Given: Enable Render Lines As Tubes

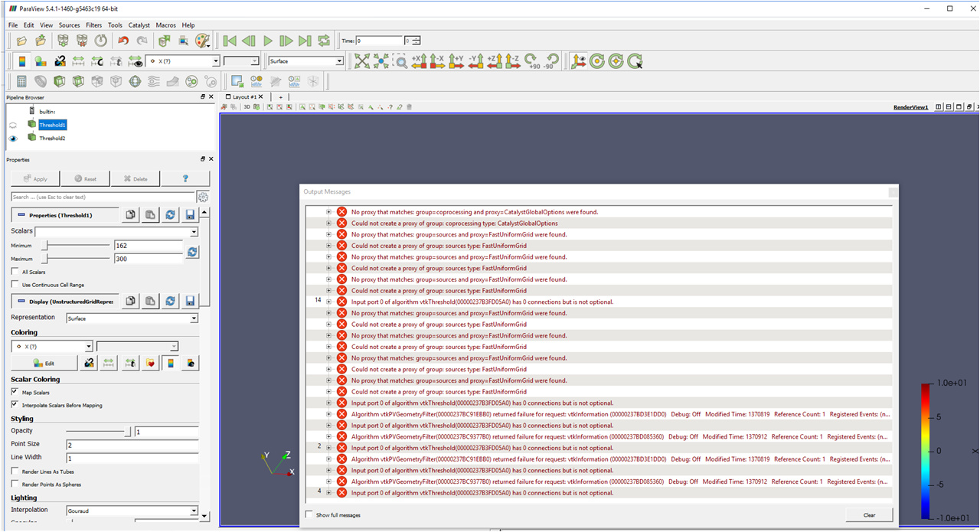Looking at the screenshot, I should 15,472.
